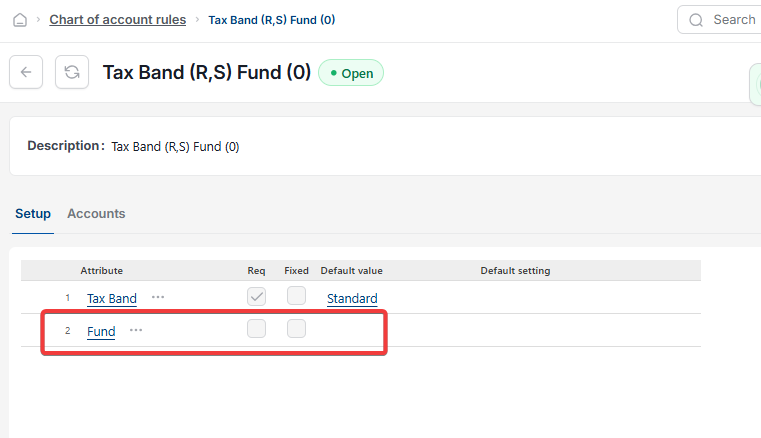The image size is (761, 438).
Task: Open the Chart of account rules link
Action: [x=117, y=20]
